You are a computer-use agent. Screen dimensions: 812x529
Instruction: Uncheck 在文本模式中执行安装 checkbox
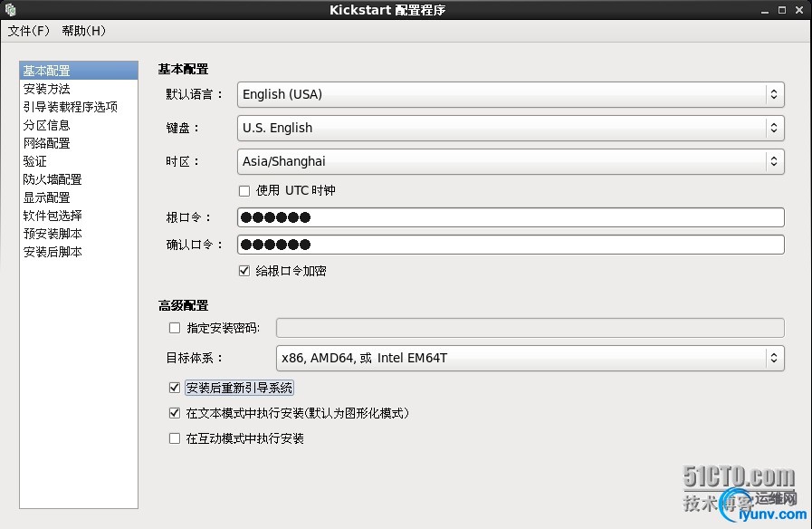pos(175,413)
